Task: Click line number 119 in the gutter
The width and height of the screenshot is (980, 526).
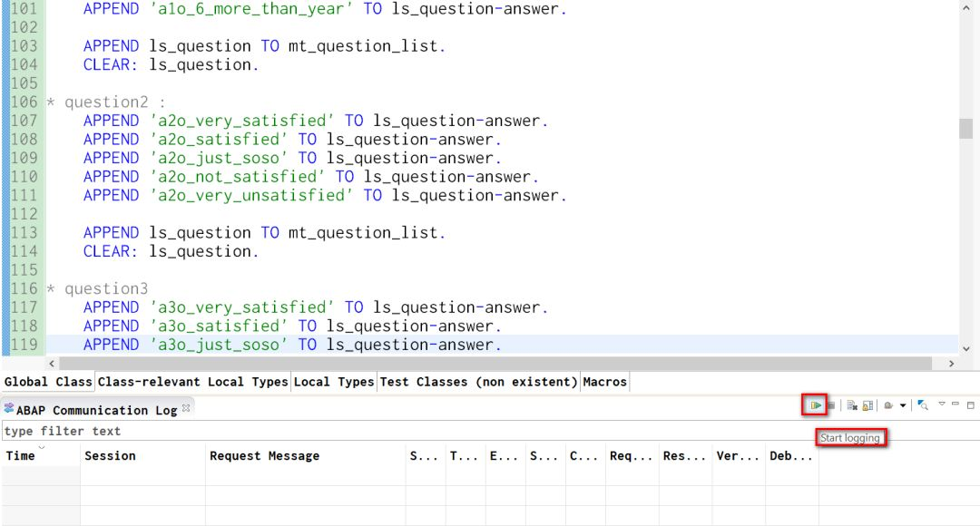Action: click(x=24, y=345)
